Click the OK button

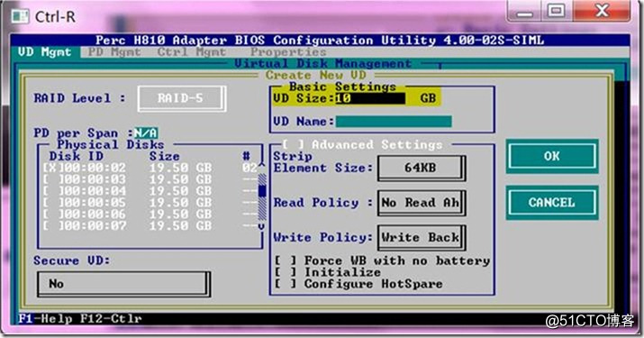pyautogui.click(x=552, y=156)
